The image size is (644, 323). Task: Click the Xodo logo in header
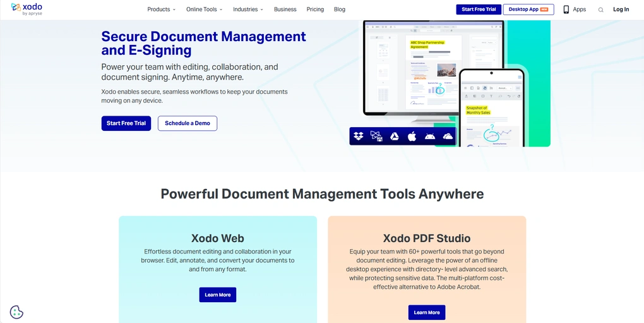pos(27,9)
